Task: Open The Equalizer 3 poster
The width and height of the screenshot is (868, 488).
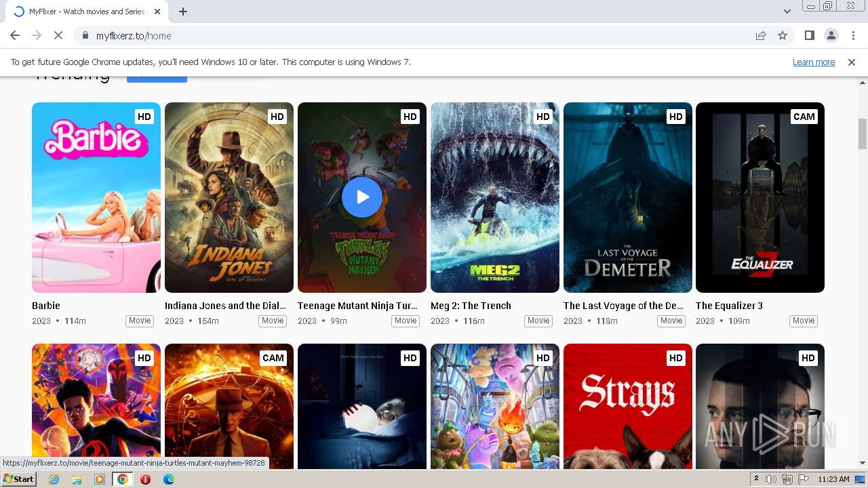Action: (x=760, y=197)
